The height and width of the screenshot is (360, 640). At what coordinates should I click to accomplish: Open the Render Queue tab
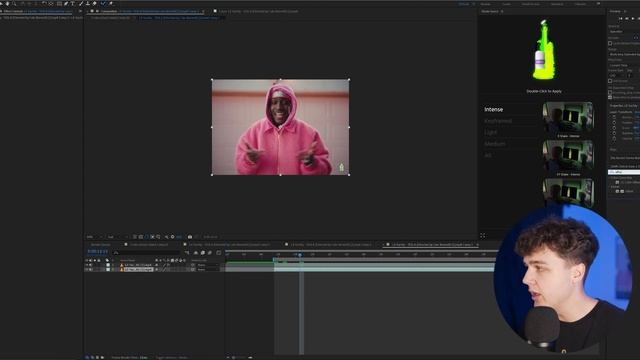point(100,244)
